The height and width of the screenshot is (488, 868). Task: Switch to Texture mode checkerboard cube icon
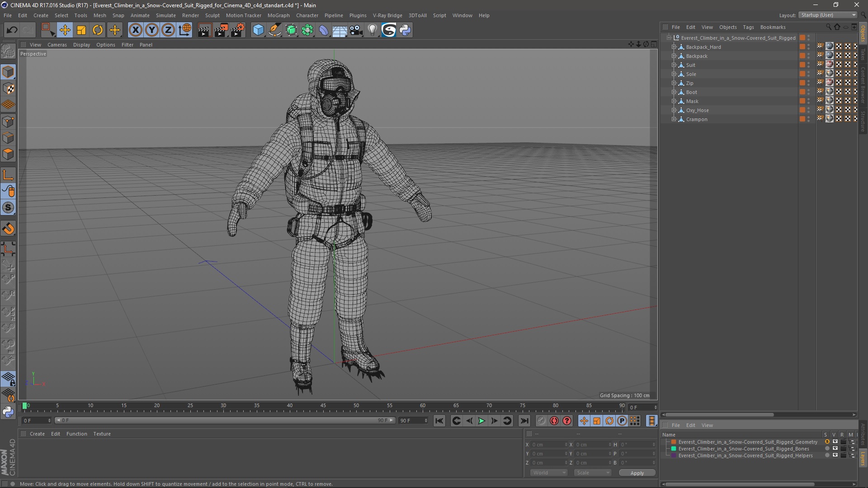coord(8,89)
